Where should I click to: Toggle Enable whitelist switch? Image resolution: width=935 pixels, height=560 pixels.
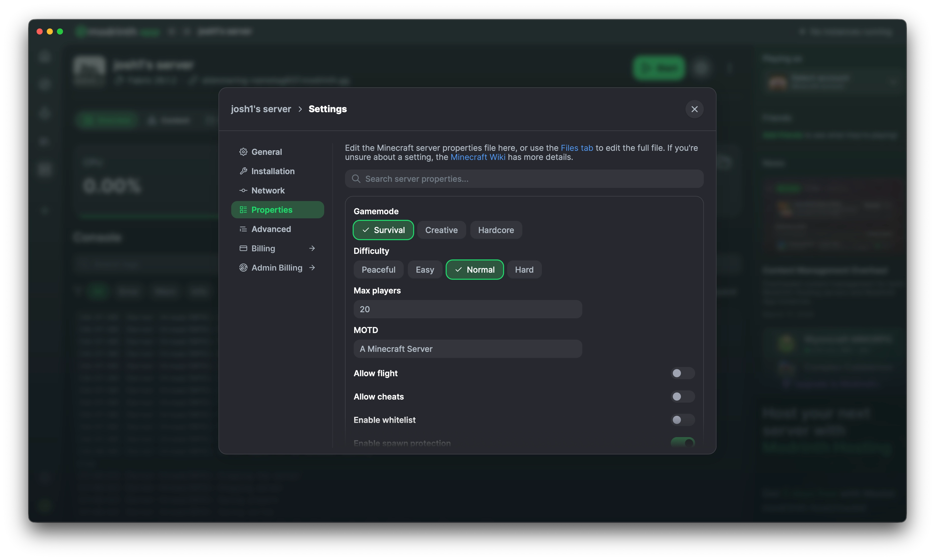pyautogui.click(x=682, y=420)
